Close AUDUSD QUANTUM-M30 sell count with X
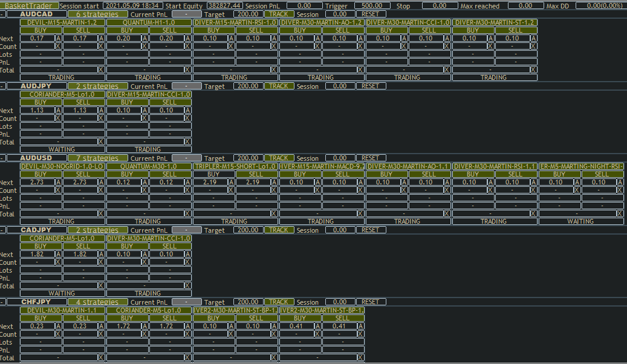The width and height of the screenshot is (627, 364). click(x=188, y=190)
